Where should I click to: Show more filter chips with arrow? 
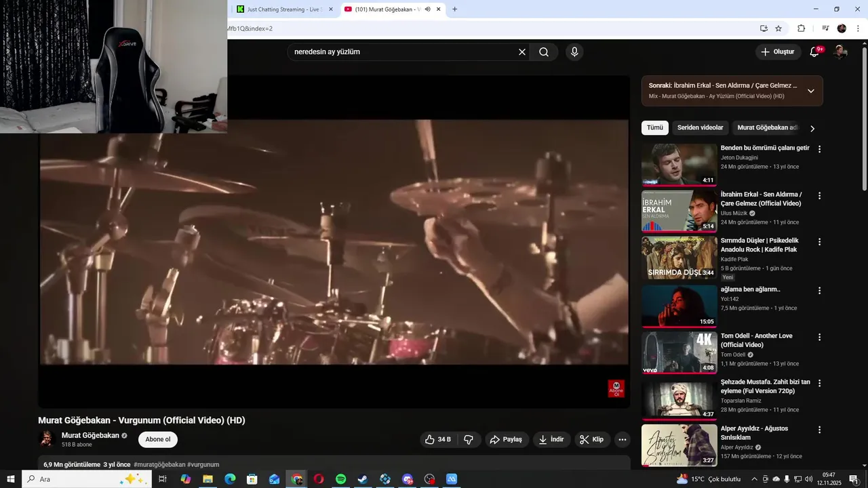click(x=812, y=128)
